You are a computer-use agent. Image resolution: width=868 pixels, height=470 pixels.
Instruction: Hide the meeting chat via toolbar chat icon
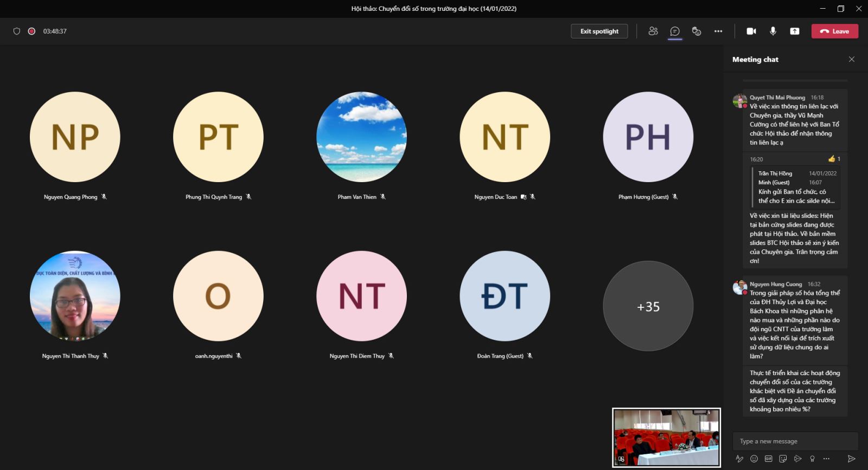(x=675, y=31)
